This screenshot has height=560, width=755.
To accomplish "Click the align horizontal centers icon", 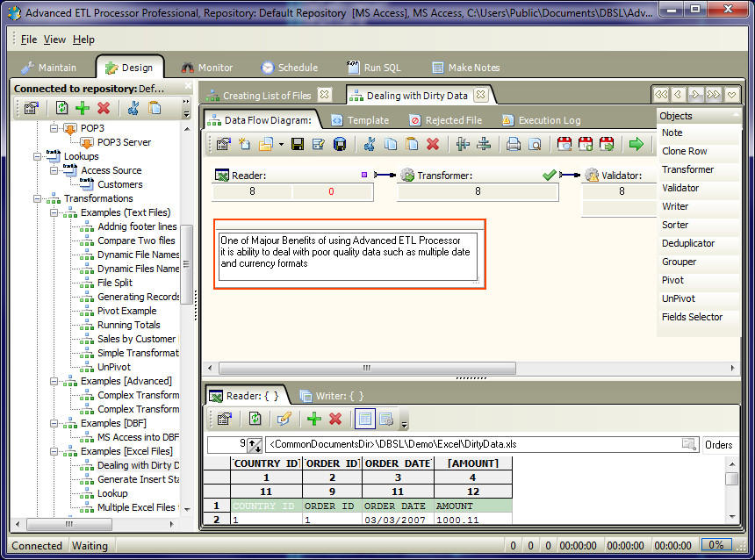I will [484, 144].
